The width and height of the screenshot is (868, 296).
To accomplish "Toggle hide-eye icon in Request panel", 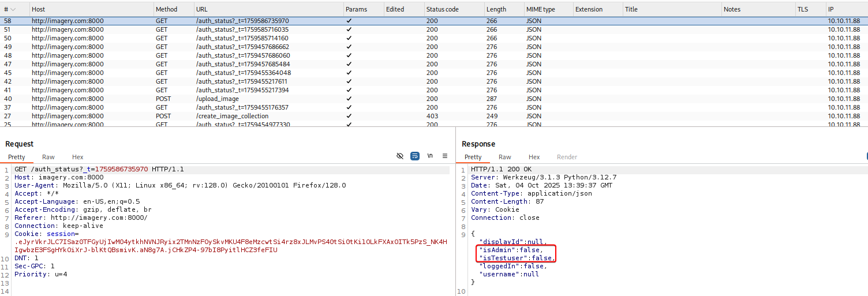I will click(400, 156).
